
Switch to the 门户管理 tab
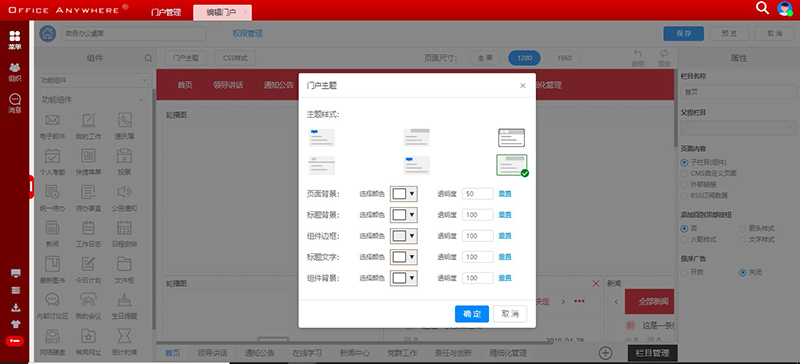tap(166, 12)
